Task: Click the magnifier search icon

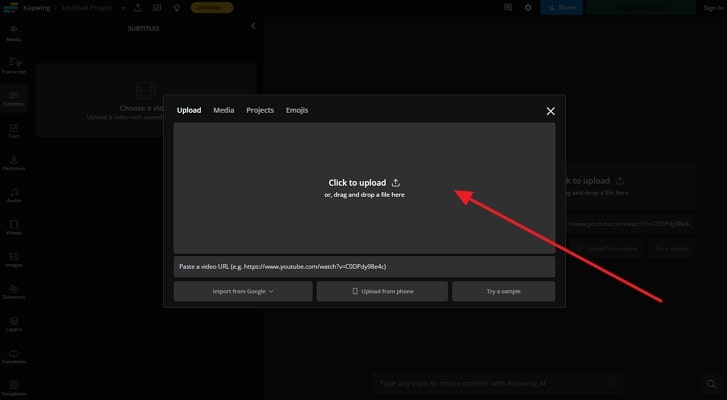Action: [x=711, y=384]
